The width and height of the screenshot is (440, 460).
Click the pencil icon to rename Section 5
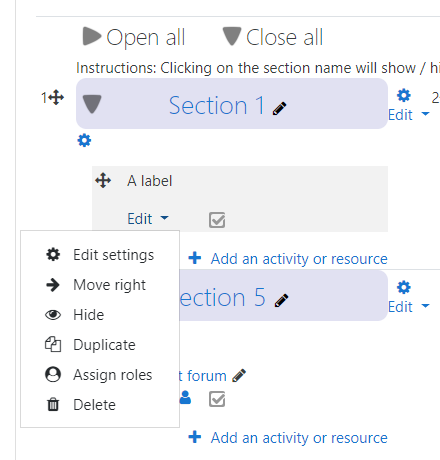[x=281, y=300]
